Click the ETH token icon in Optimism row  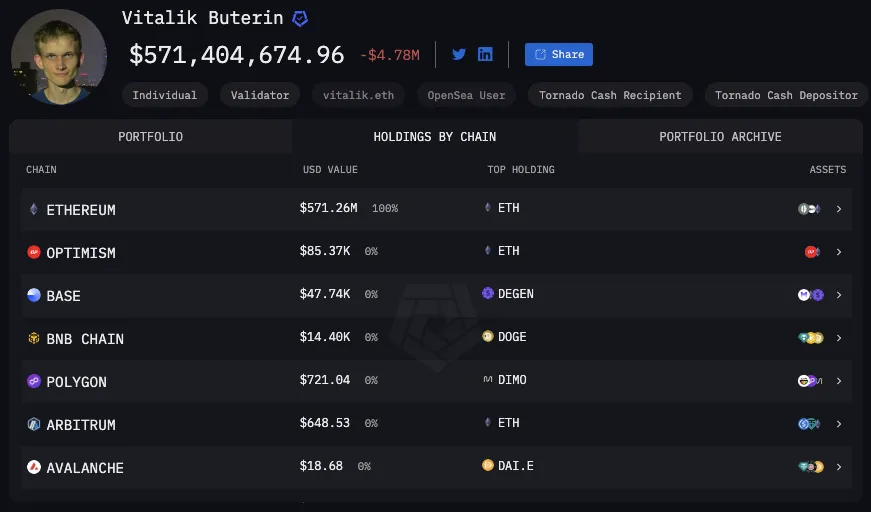488,250
